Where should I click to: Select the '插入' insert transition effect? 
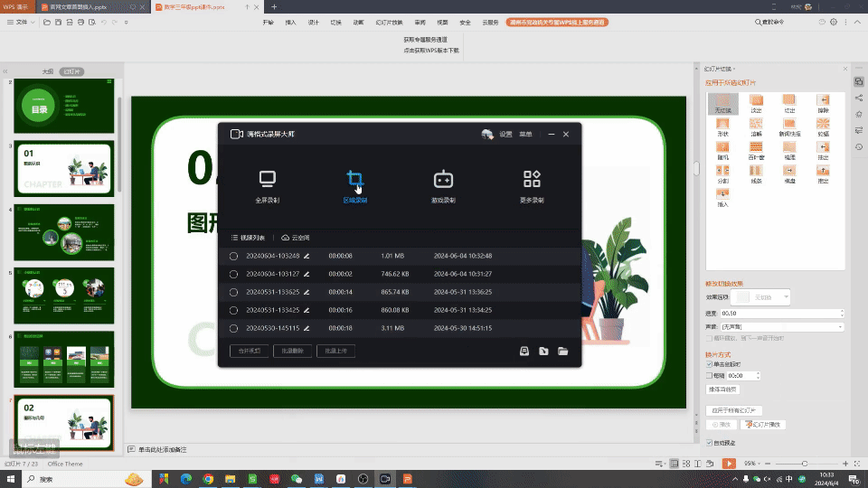coord(723,198)
